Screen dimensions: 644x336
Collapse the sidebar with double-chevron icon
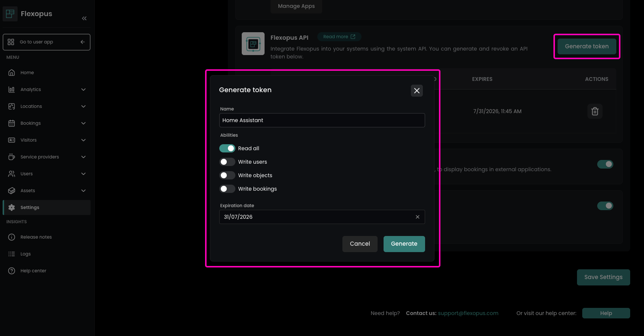tap(84, 18)
